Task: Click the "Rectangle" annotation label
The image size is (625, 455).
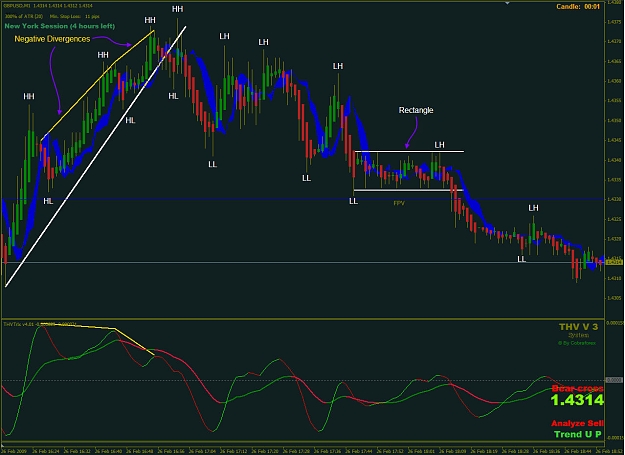Action: coord(416,110)
